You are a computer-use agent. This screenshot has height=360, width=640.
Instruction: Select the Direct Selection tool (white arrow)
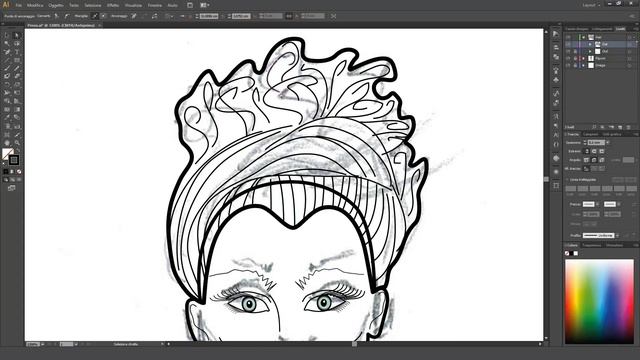[17, 36]
